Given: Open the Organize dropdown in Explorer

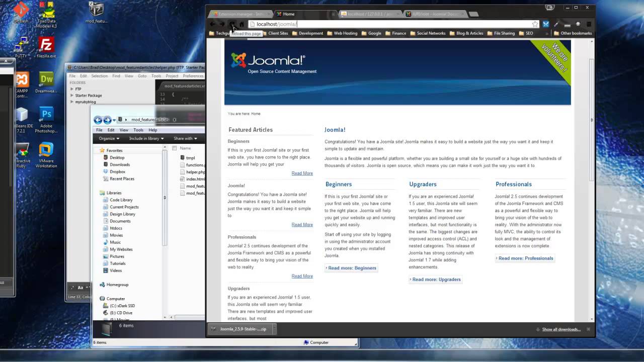Looking at the screenshot, I should point(109,139).
